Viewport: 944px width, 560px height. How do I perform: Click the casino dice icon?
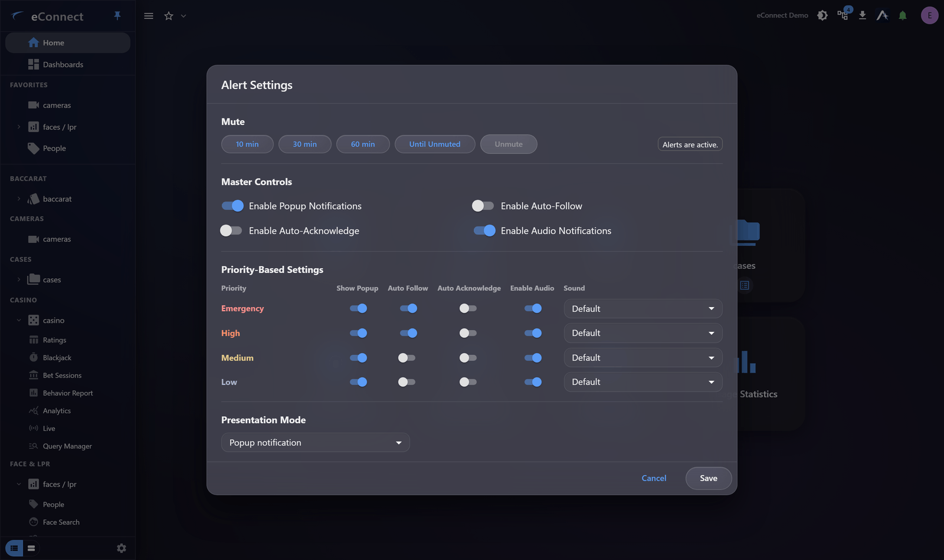34,320
